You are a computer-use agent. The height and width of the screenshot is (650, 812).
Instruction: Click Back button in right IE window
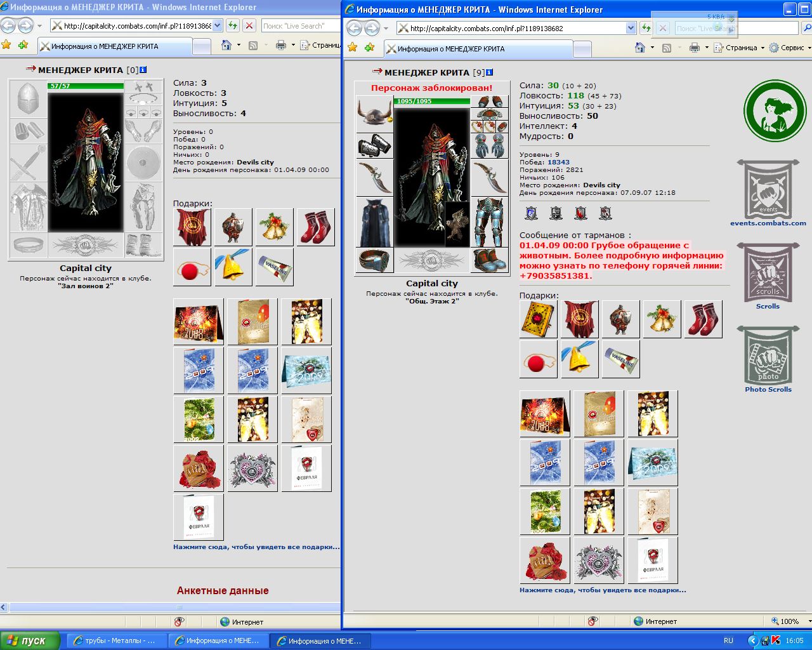[355, 28]
